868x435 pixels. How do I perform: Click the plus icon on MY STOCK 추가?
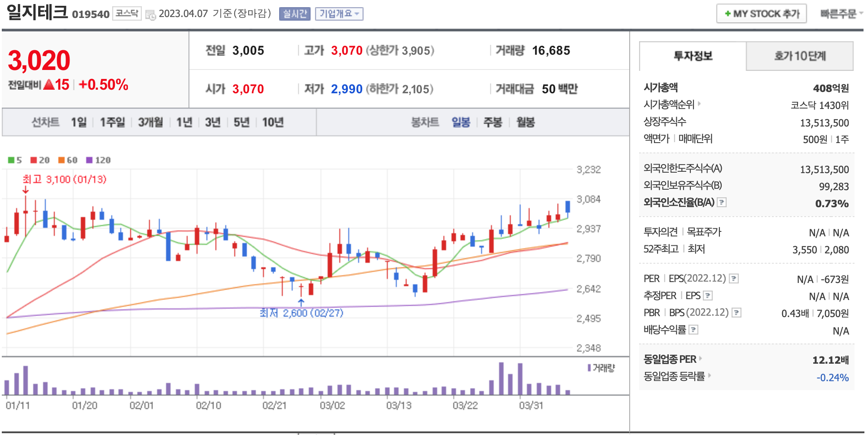coord(728,14)
